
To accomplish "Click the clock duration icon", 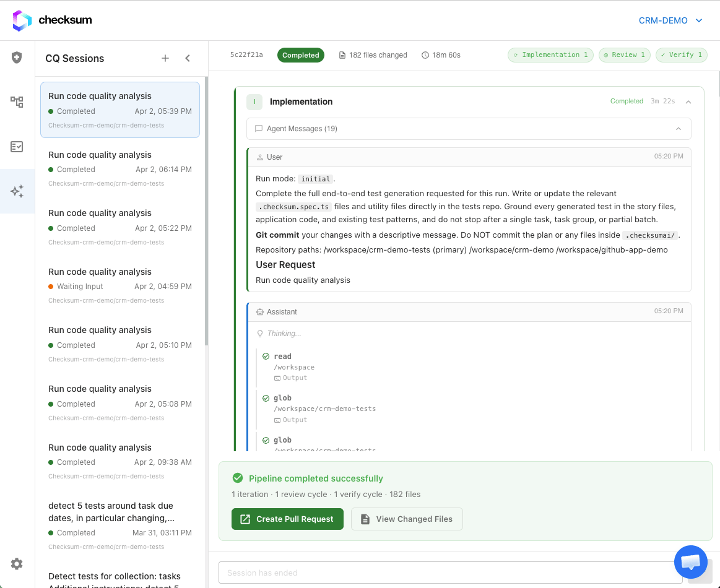I will pyautogui.click(x=425, y=55).
